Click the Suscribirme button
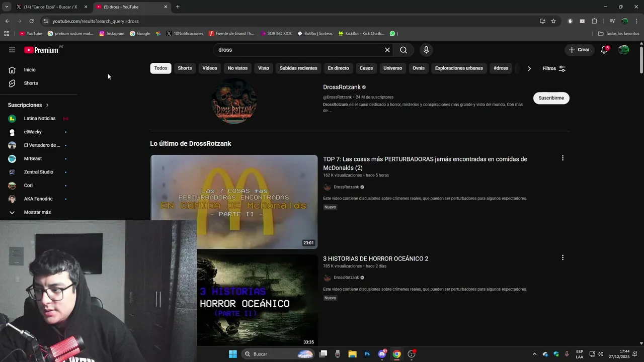Viewport: 644px width, 362px height. [x=551, y=98]
